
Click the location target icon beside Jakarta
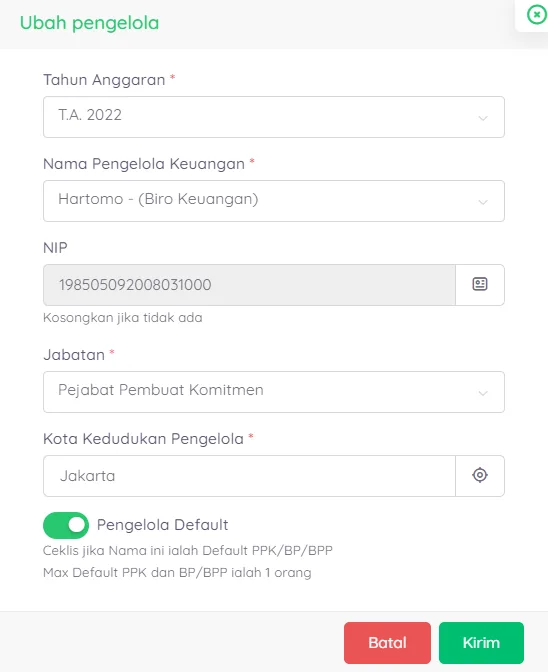point(480,475)
